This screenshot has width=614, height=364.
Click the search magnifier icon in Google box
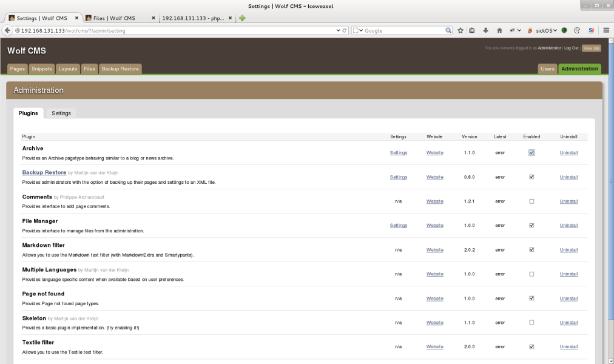click(x=448, y=30)
